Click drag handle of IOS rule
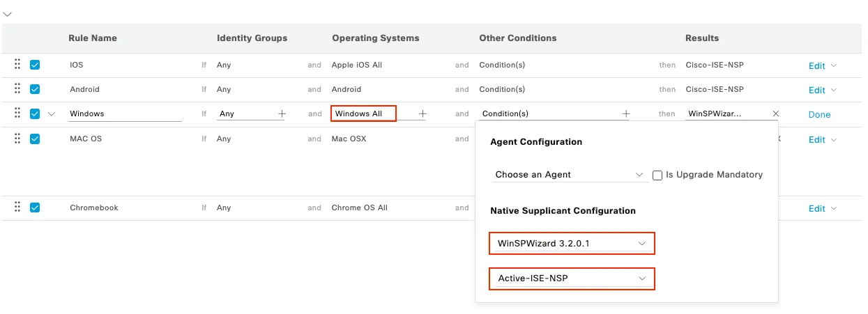868x314 pixels. click(x=17, y=64)
